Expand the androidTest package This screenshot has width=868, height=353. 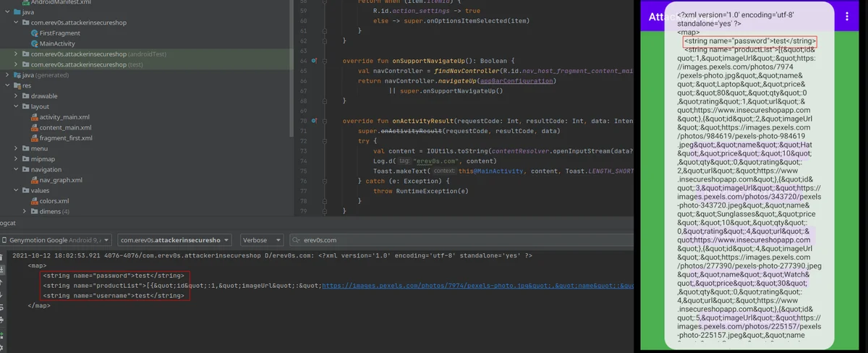click(x=15, y=54)
